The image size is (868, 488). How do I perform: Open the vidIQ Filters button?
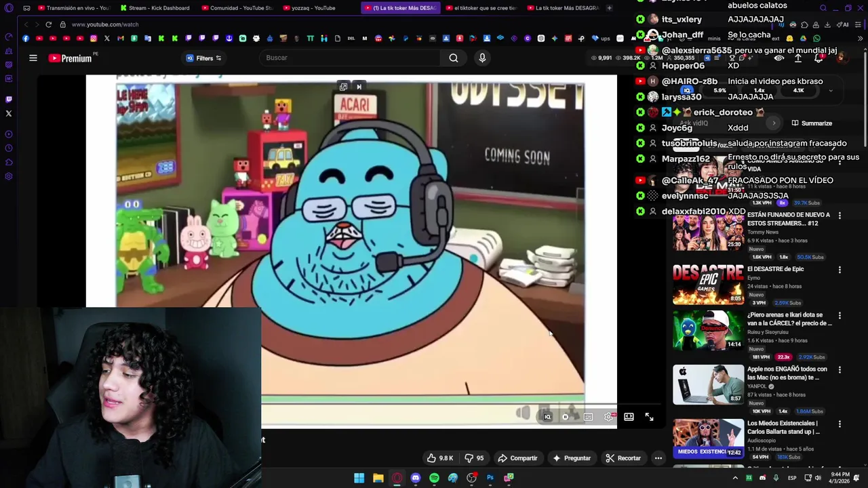click(203, 58)
